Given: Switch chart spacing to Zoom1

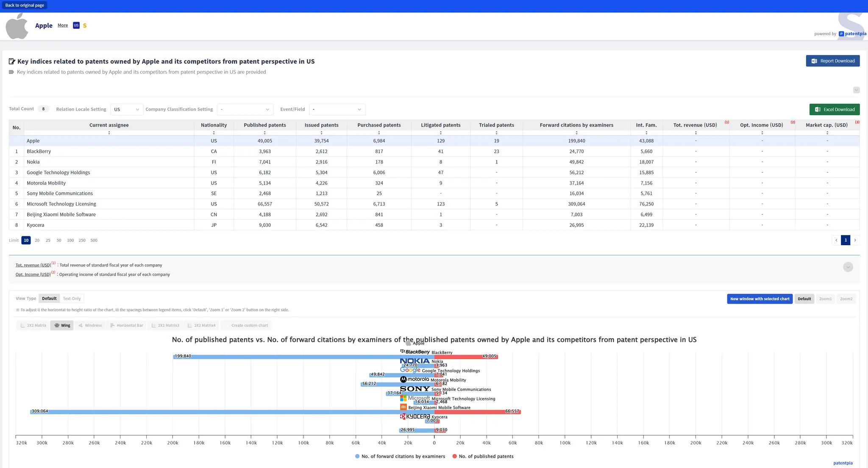Looking at the screenshot, I should (x=825, y=299).
